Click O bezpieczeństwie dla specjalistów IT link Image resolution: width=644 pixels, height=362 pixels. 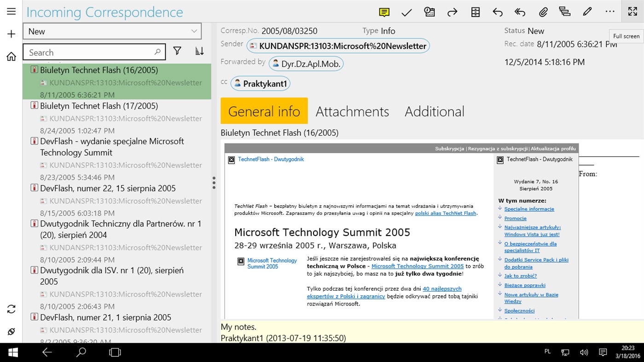(x=530, y=247)
